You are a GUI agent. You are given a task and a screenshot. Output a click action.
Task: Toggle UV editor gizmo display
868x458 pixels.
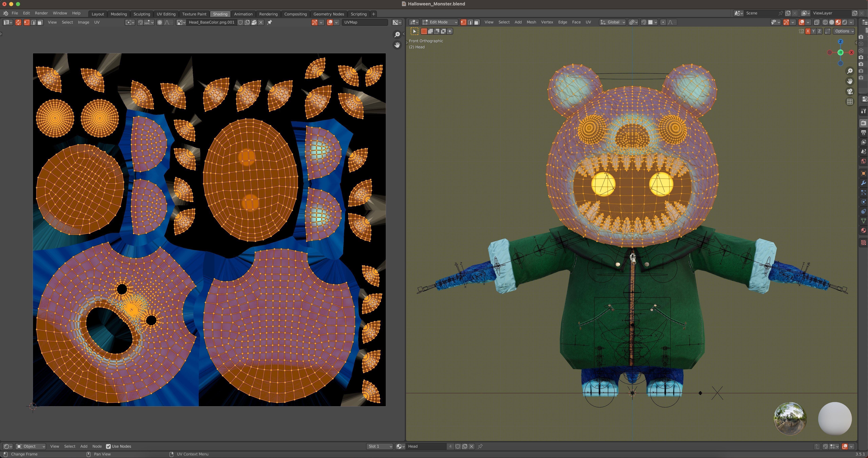(x=314, y=22)
